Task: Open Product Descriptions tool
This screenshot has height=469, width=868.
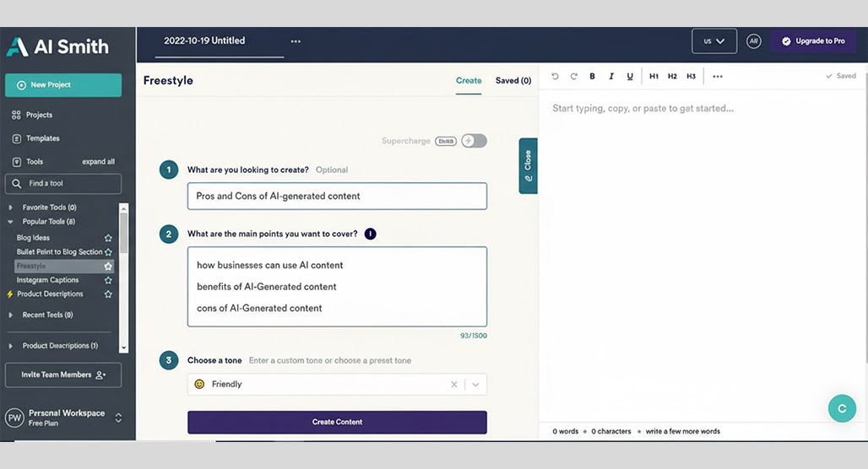Action: pyautogui.click(x=50, y=294)
